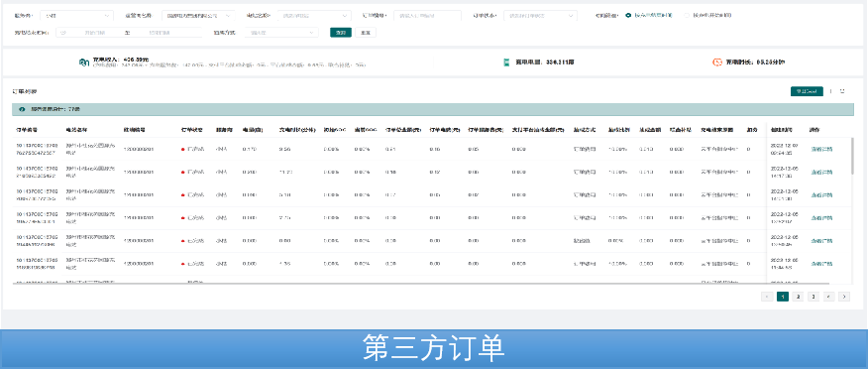Viewport: 868px width, 369px height.
Task: Go to the next page arrow
Action: tap(843, 297)
